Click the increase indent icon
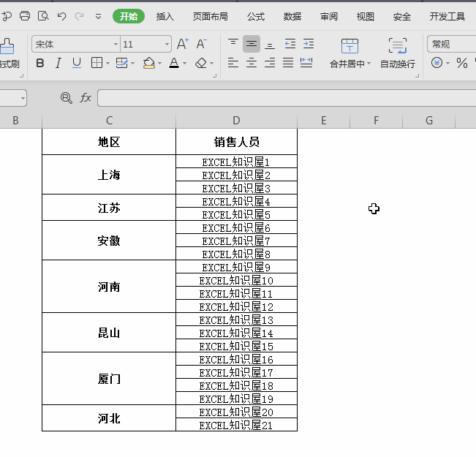 click(x=309, y=44)
